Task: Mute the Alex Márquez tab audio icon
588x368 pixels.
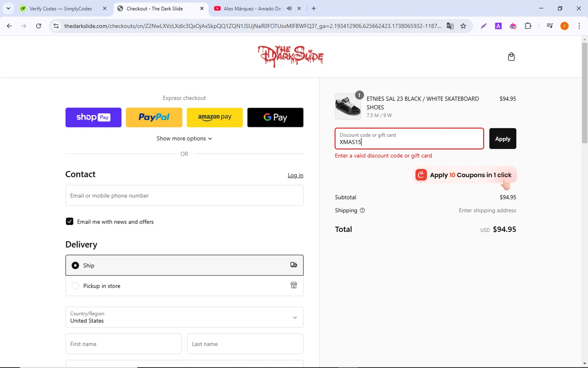Action: [x=289, y=8]
